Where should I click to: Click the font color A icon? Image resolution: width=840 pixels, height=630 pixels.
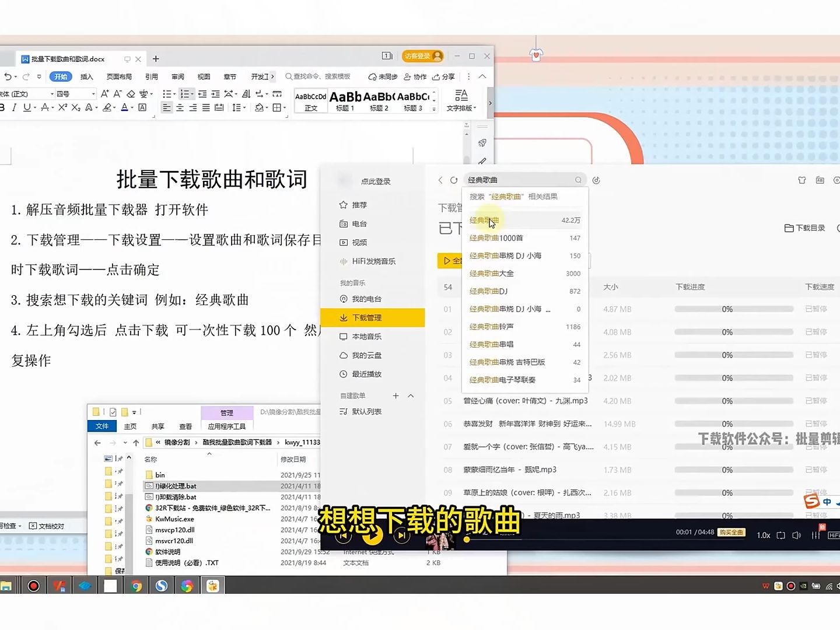click(124, 107)
